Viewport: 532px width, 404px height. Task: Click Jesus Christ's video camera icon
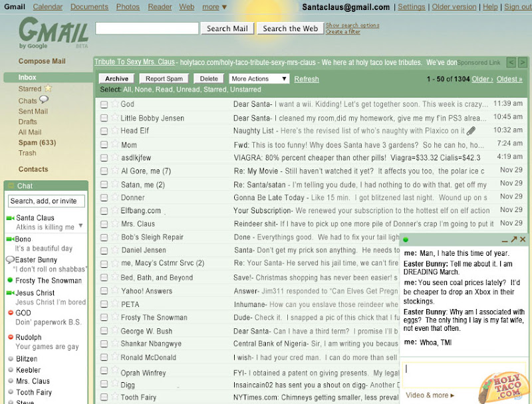point(10,293)
